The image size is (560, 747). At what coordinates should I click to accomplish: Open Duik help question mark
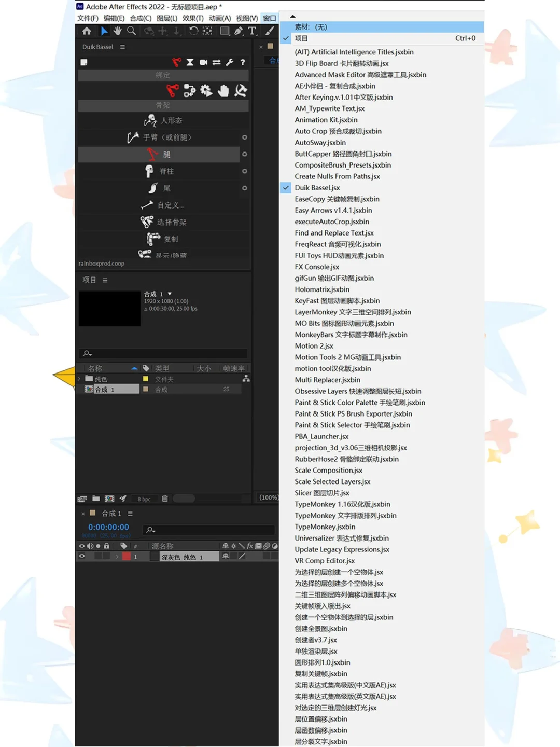pos(242,62)
